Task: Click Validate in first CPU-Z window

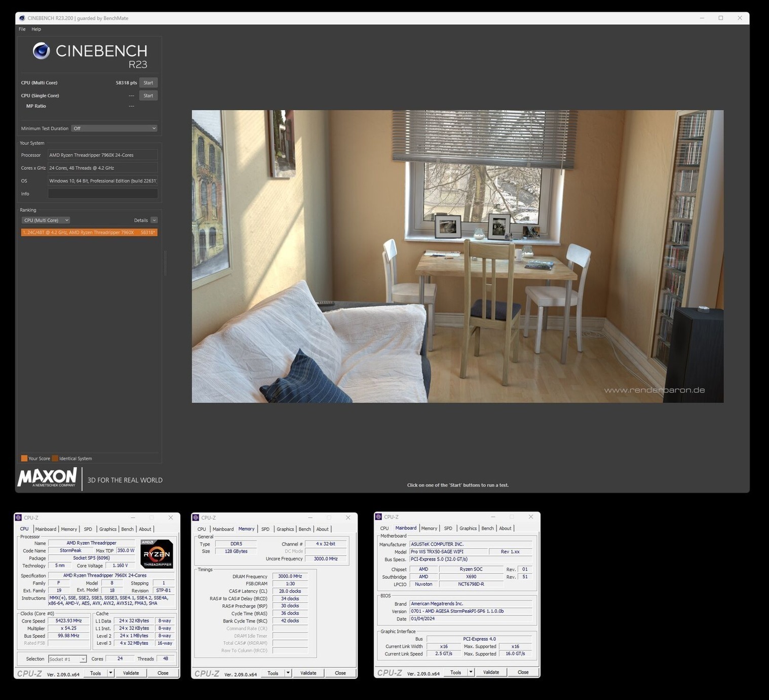Action: coord(131,673)
